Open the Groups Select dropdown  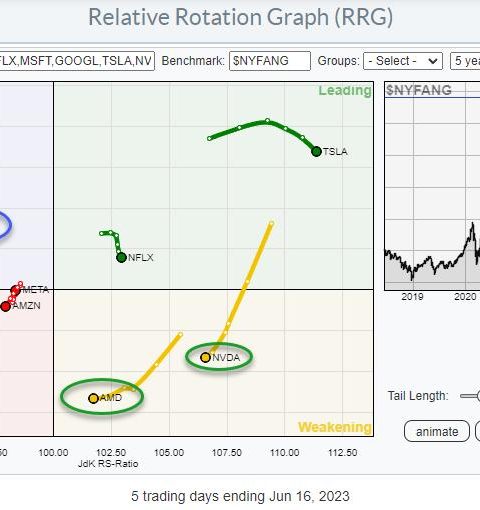point(403,61)
